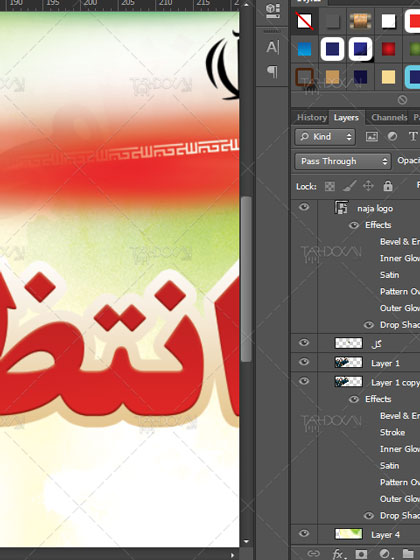Add a layer style via fx icon

pos(339,554)
